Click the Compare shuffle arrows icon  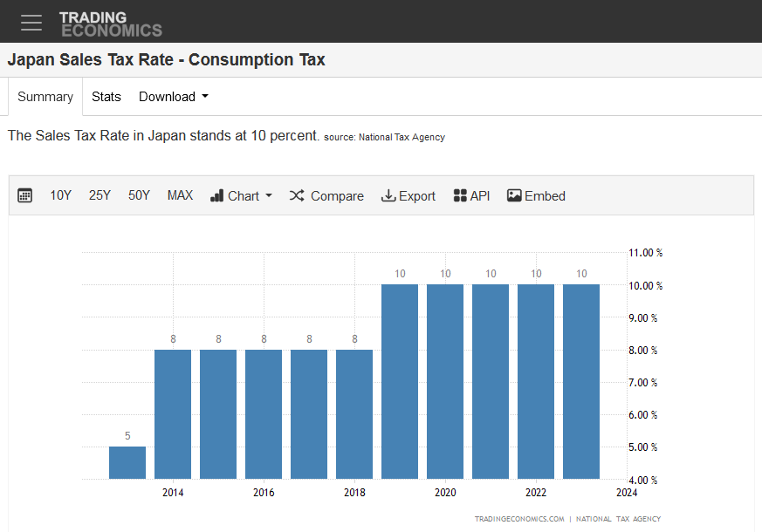297,196
